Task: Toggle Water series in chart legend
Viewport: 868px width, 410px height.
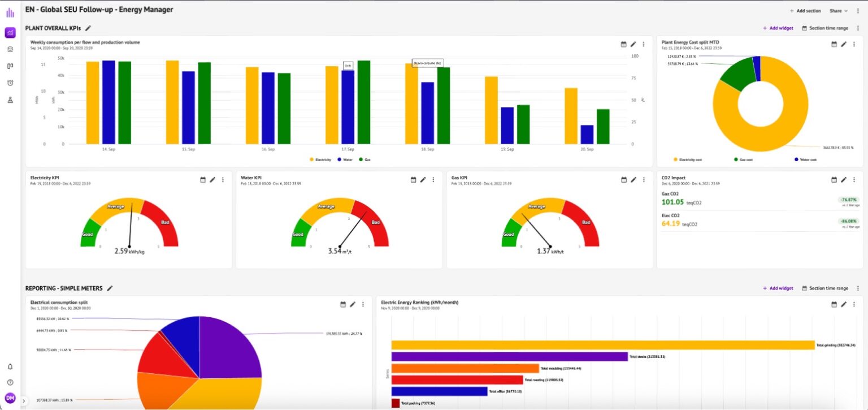Action: [x=344, y=159]
